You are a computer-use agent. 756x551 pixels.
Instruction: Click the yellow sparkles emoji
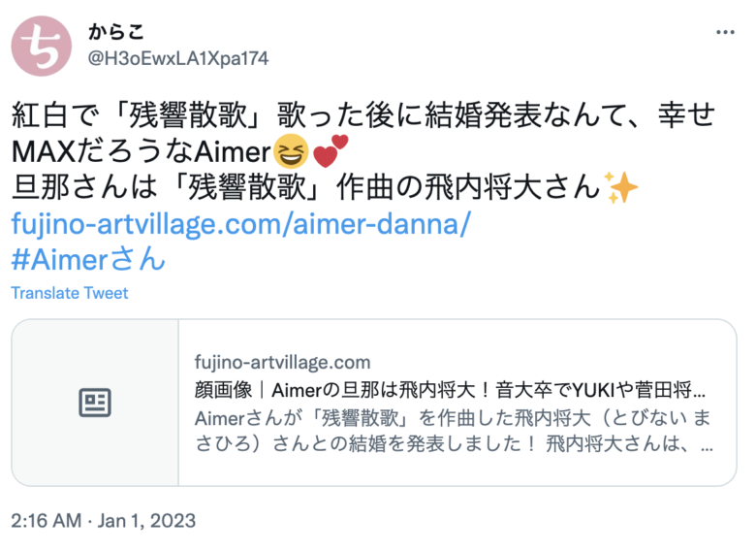[621, 187]
